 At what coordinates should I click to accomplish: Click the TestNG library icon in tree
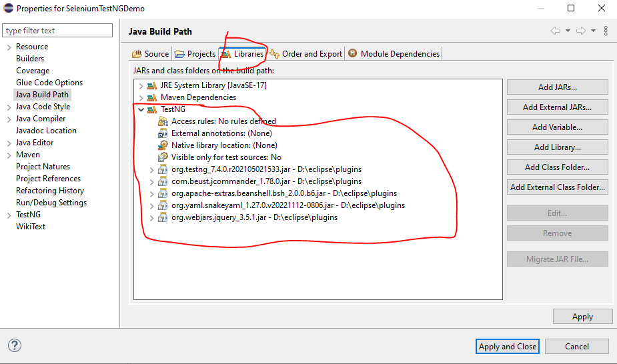(152, 110)
